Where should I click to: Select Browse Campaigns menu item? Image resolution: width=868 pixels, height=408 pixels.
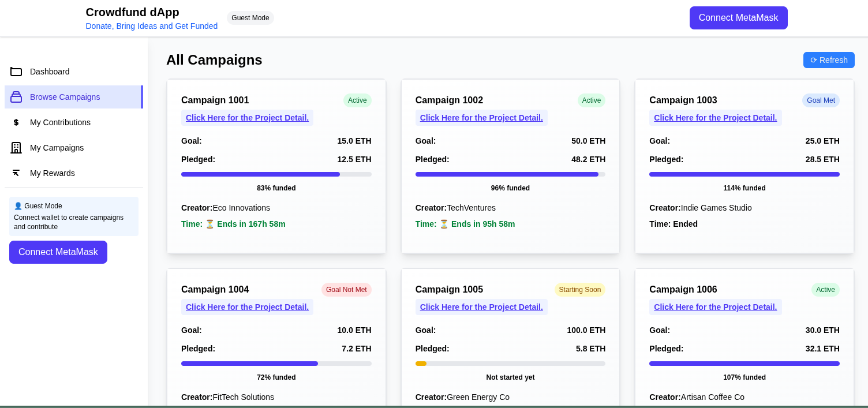(x=74, y=97)
